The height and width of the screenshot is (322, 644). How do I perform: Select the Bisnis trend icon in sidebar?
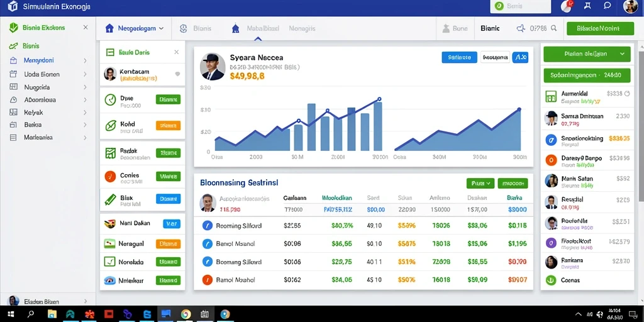click(13, 46)
